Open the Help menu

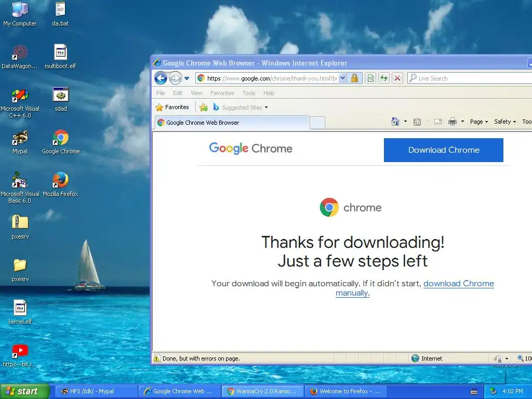click(269, 93)
